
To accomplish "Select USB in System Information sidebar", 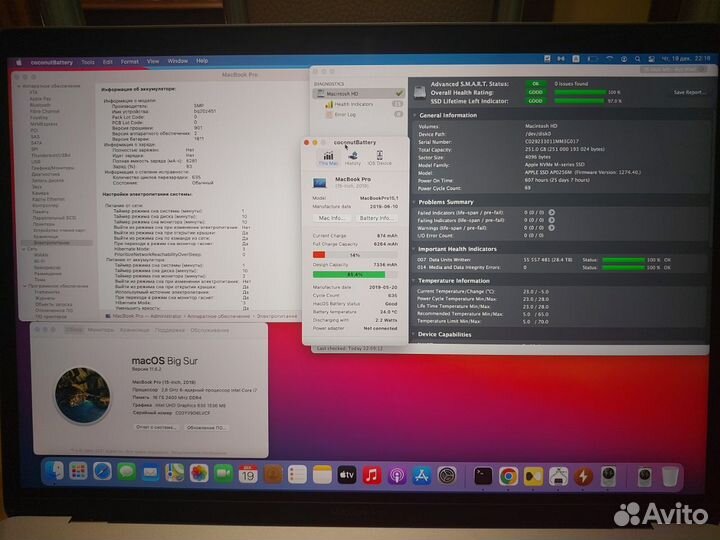I will click(x=35, y=162).
